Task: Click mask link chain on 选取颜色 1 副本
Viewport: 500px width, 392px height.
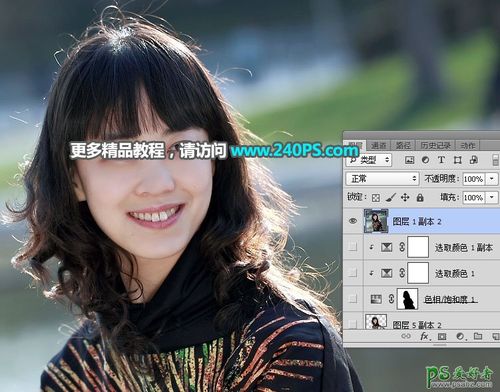Action: tap(402, 247)
